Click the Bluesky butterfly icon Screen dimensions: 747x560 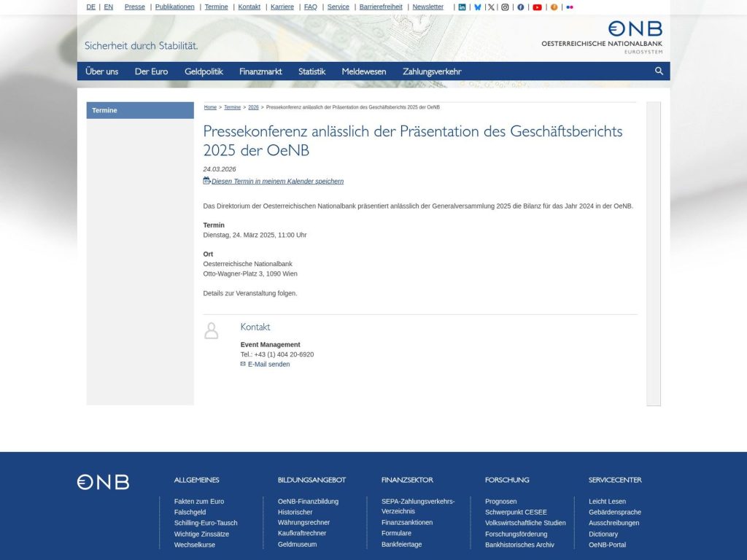click(x=478, y=7)
